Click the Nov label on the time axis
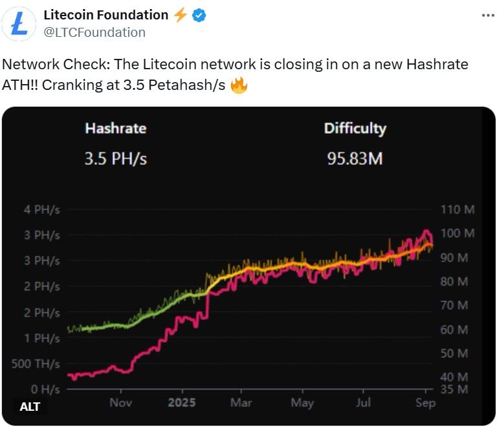 pyautogui.click(x=120, y=402)
